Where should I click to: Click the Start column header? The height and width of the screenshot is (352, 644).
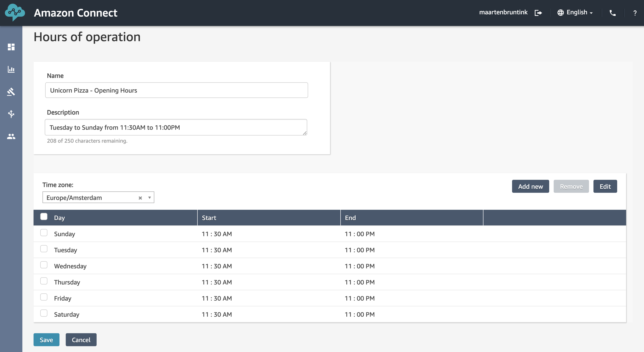coord(209,218)
